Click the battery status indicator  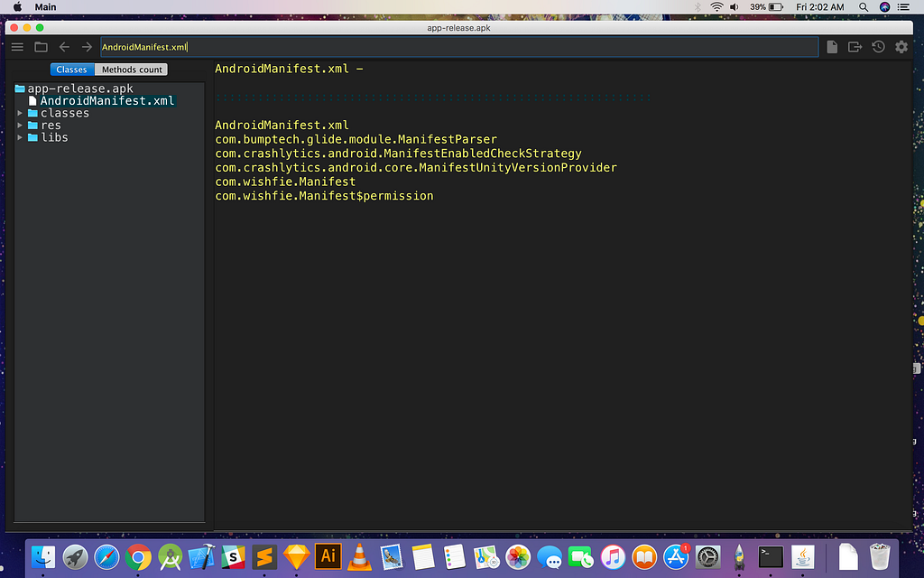click(x=766, y=7)
